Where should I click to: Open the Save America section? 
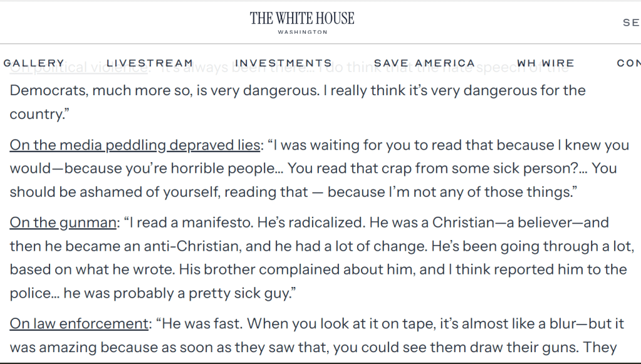point(424,63)
